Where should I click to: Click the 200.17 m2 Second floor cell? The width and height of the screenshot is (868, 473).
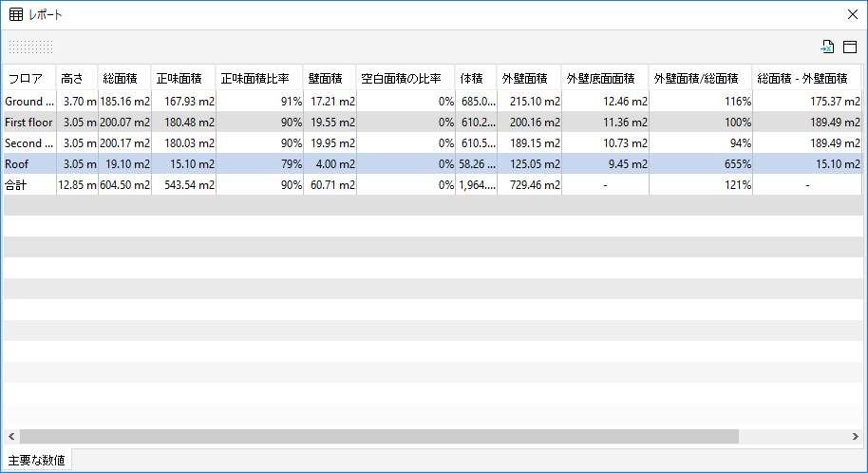click(x=124, y=143)
